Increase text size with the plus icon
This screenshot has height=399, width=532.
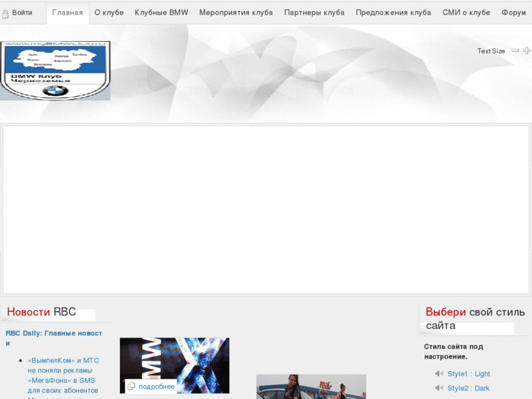(x=527, y=51)
